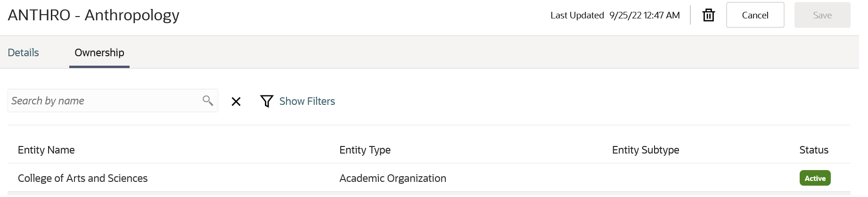
Task: Click the Entity Name column header
Action: 46,150
